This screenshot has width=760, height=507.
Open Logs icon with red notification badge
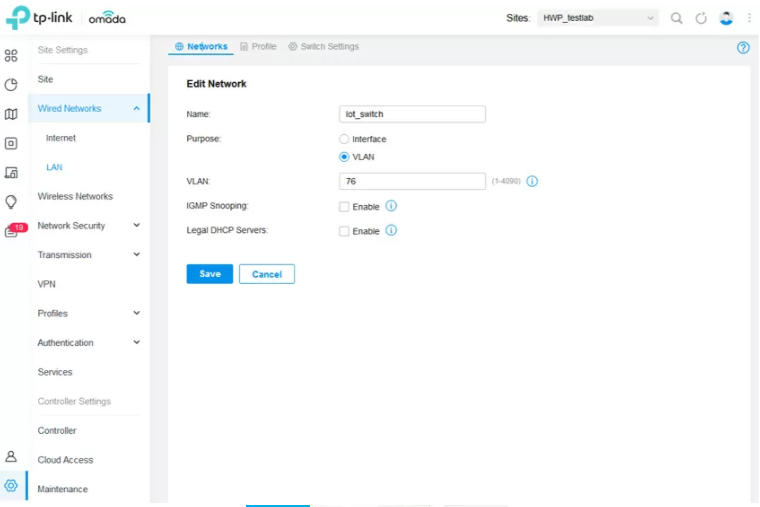(13, 230)
